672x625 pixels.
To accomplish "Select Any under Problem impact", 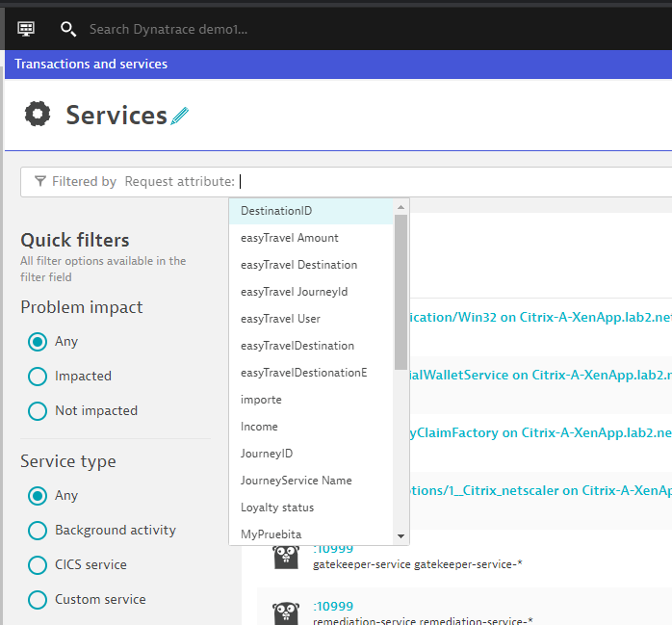I will 38,342.
